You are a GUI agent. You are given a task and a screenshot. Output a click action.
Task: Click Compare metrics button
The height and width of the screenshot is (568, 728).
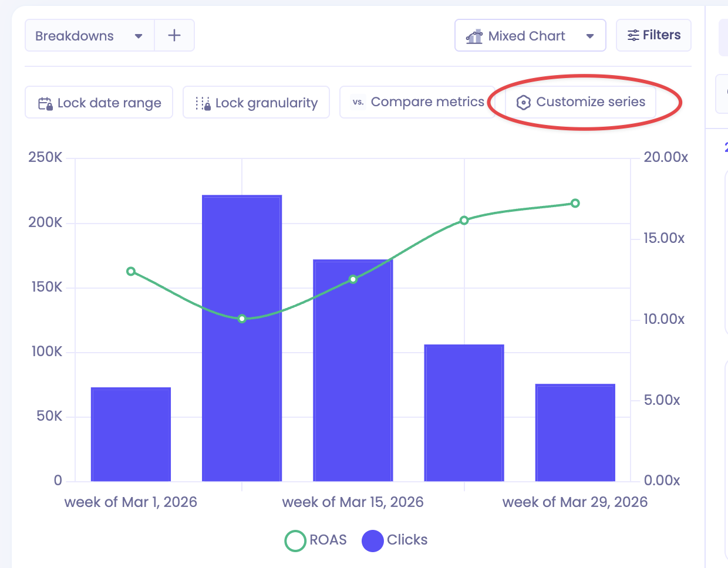click(417, 102)
